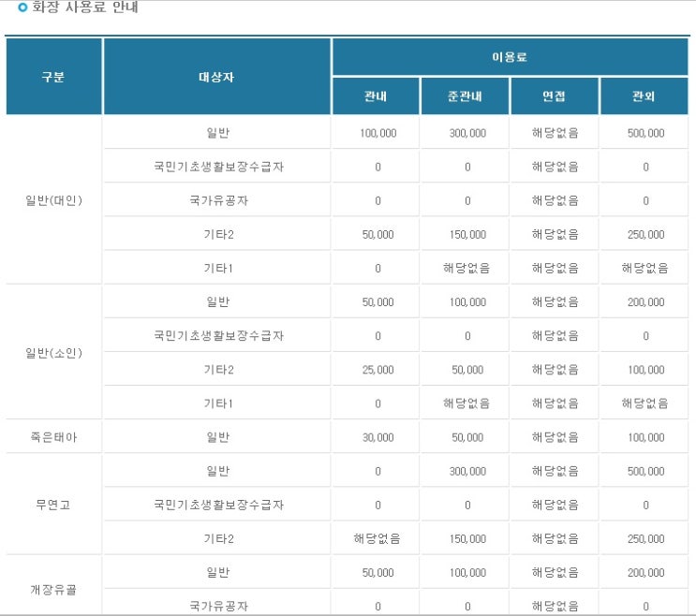Screen dimensions: 696x616
Task: Select the 죽은태아 category cell
Action: pos(53,437)
